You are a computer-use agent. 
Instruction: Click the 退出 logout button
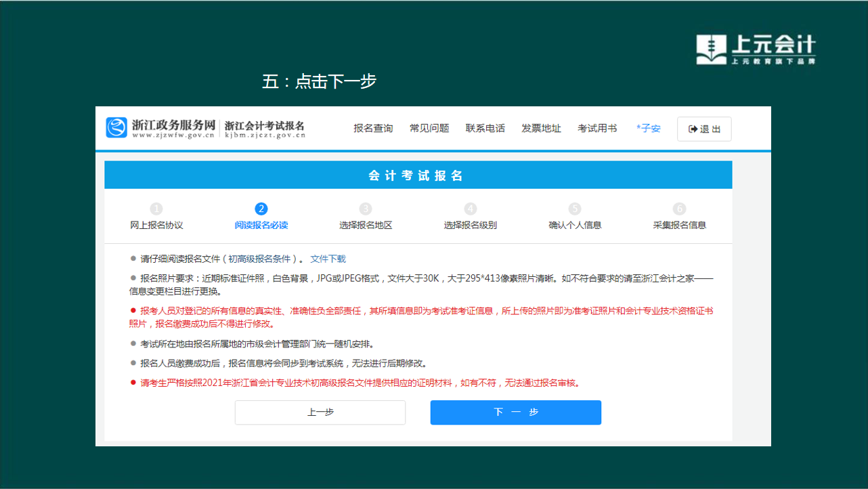pos(704,129)
